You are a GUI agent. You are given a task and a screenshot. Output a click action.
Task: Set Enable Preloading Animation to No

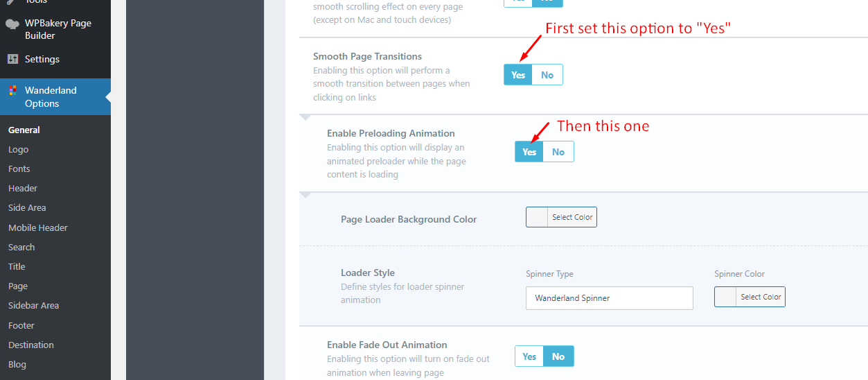coord(558,152)
